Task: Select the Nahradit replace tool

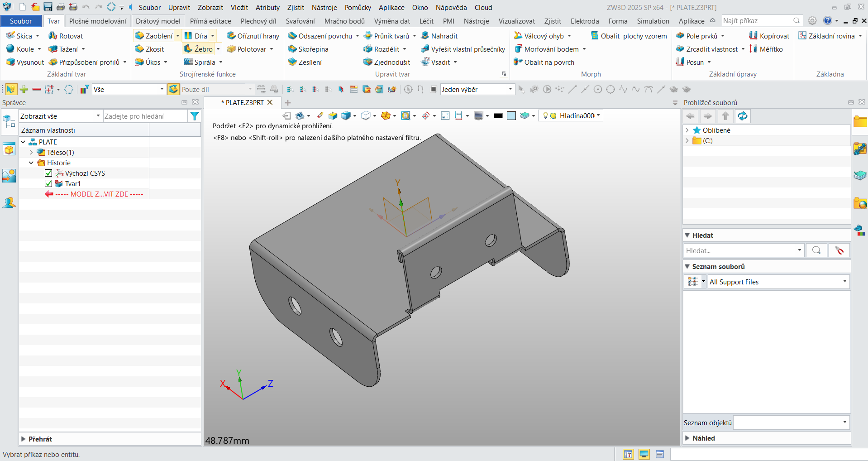Action: [439, 36]
